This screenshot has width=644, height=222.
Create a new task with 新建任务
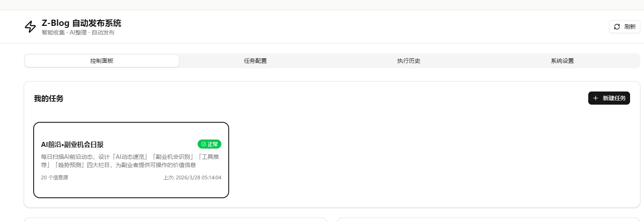tap(609, 98)
